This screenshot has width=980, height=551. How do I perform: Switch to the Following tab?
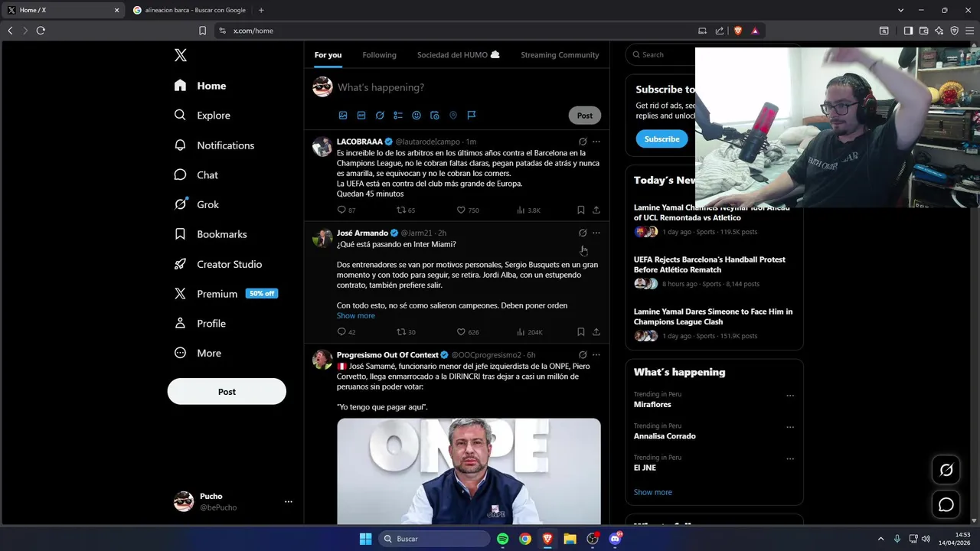(379, 55)
